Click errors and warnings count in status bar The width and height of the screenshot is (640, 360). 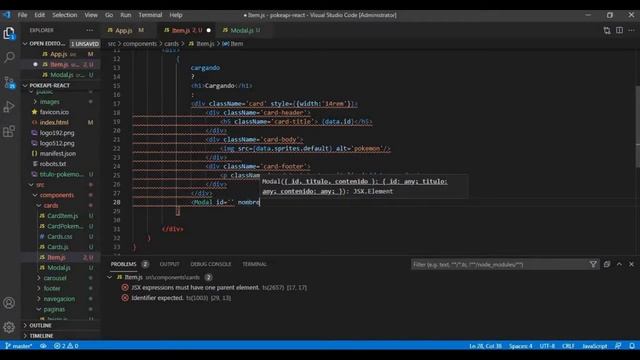[66, 346]
